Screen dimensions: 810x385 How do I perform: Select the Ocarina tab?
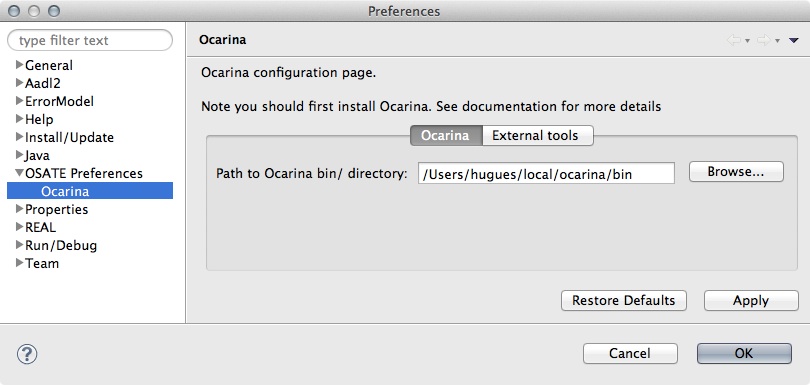pos(446,135)
